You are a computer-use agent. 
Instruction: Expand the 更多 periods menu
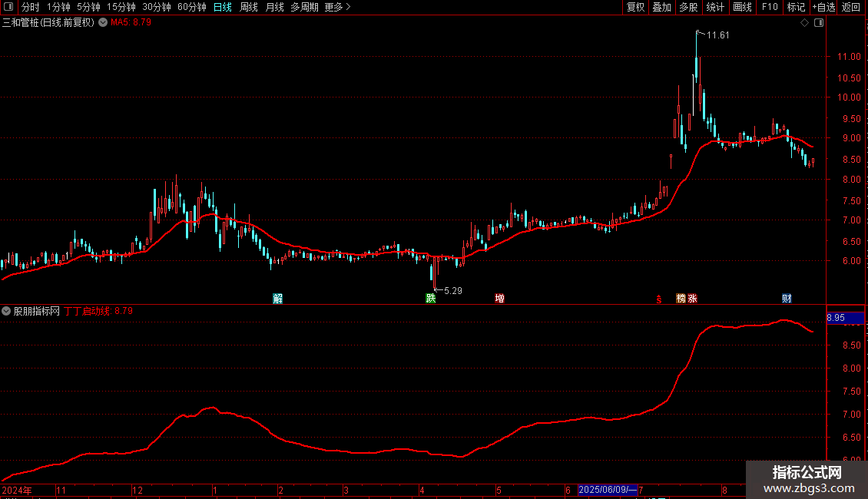click(x=338, y=7)
